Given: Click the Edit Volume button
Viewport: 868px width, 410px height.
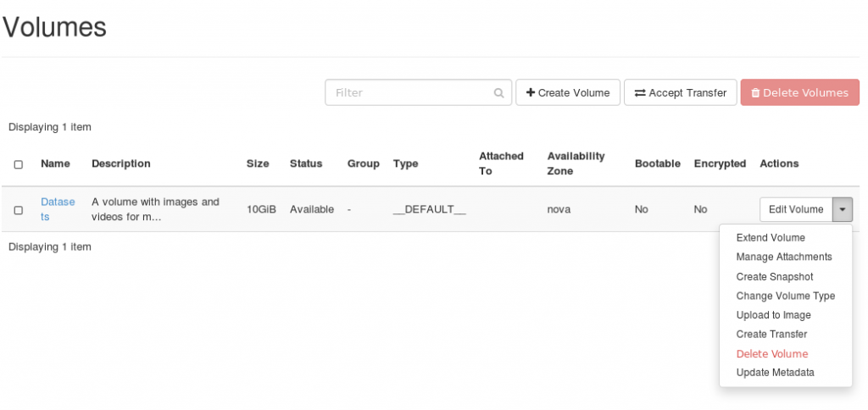Looking at the screenshot, I should pos(796,210).
